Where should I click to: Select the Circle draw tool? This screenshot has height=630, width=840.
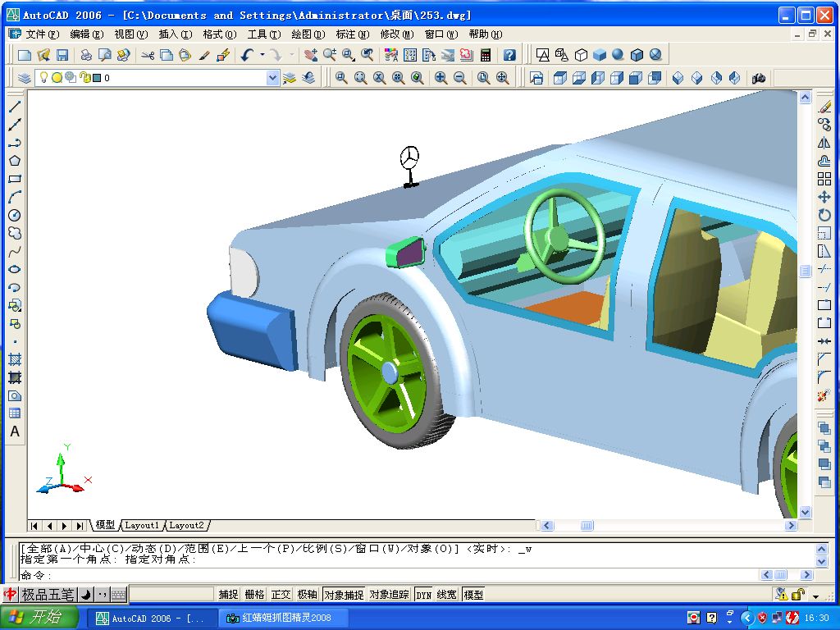coord(15,216)
